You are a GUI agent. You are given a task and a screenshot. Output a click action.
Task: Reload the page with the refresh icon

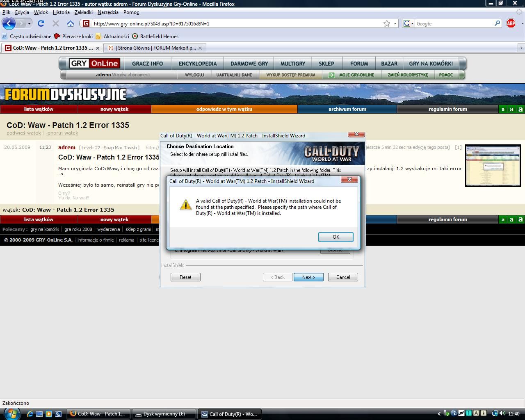(41, 23)
